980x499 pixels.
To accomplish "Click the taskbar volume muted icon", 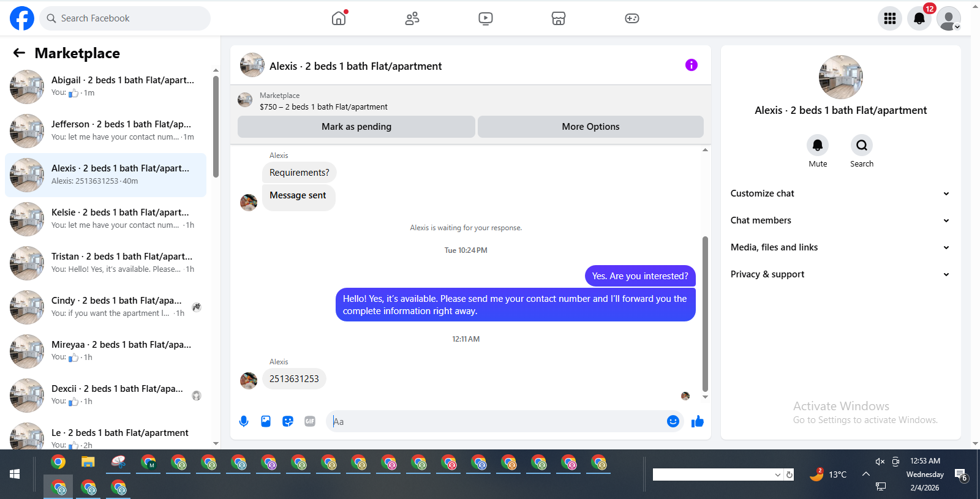I will pos(880,462).
